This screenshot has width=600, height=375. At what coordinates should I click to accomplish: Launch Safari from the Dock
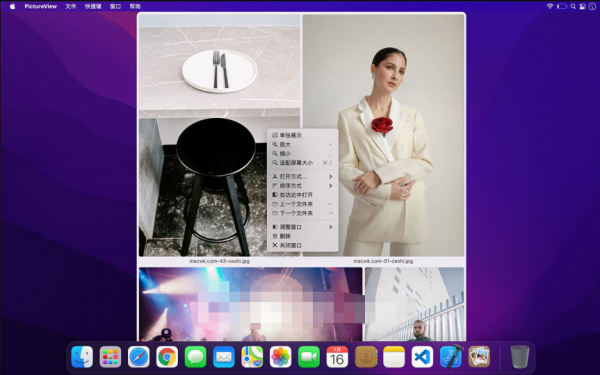click(x=139, y=357)
